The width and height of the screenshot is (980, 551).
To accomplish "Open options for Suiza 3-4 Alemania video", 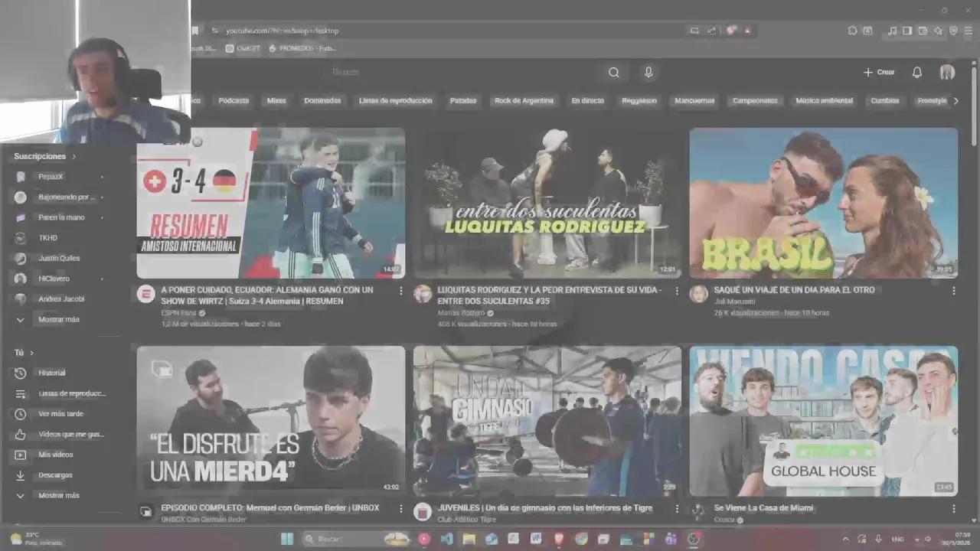I will pyautogui.click(x=400, y=291).
